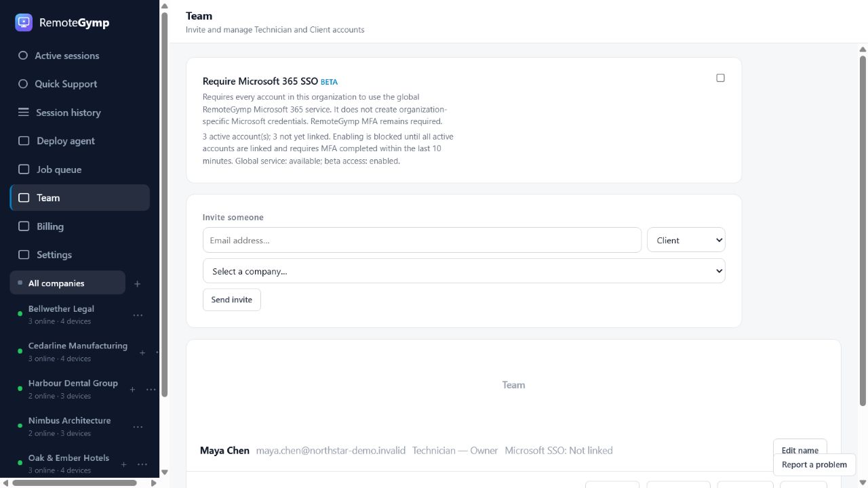Open the ellipsis menu for Oak & Ember Hotels

tap(142, 464)
